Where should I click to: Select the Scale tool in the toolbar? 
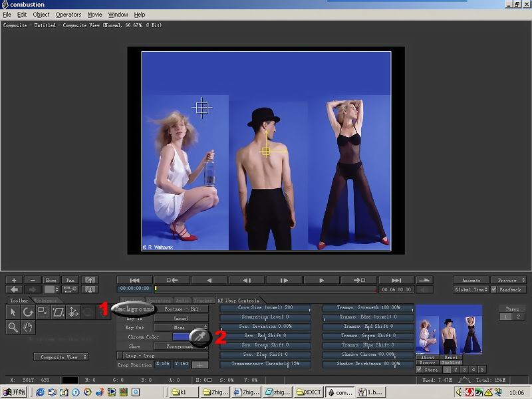tap(43, 312)
